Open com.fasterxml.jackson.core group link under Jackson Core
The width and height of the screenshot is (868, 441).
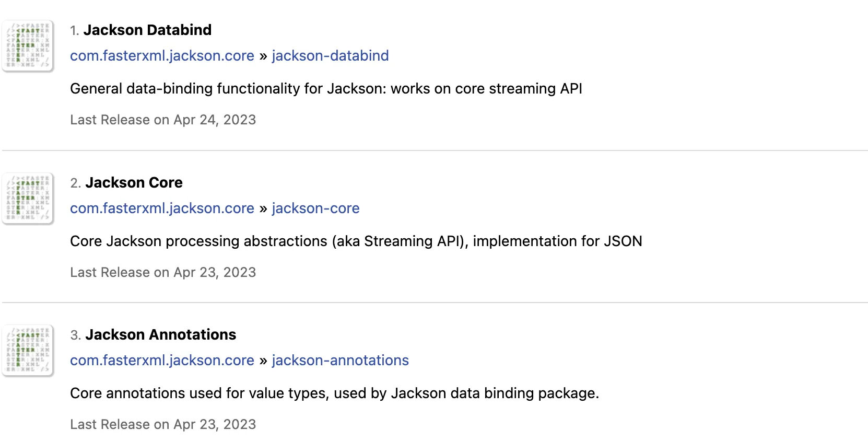click(162, 208)
